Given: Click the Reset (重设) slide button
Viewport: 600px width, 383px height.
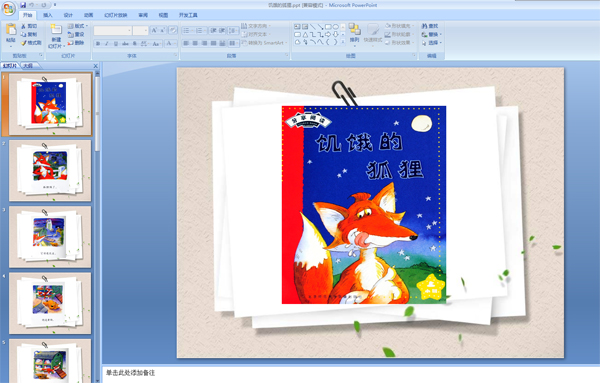Looking at the screenshot, I should (x=76, y=34).
